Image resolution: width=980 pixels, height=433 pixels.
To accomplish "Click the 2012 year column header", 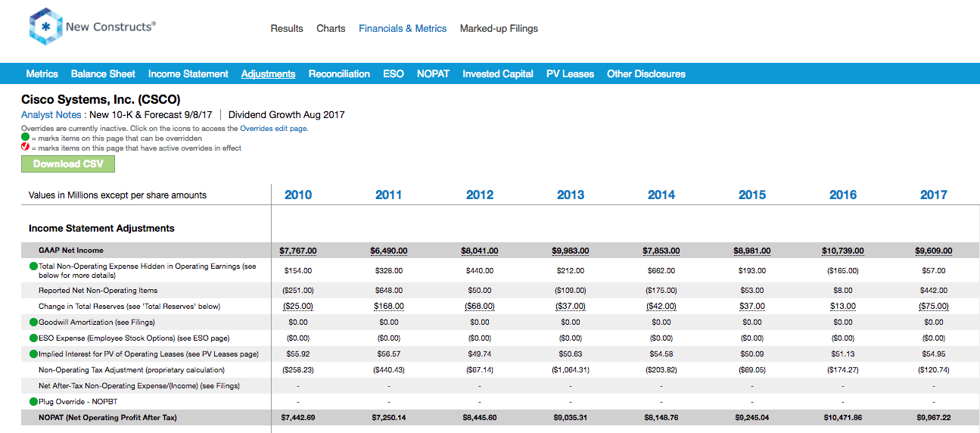I will [x=480, y=195].
